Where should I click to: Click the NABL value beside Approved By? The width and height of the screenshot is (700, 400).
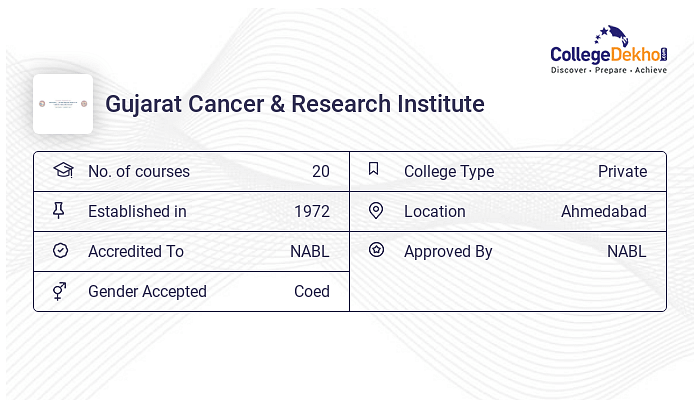click(626, 252)
